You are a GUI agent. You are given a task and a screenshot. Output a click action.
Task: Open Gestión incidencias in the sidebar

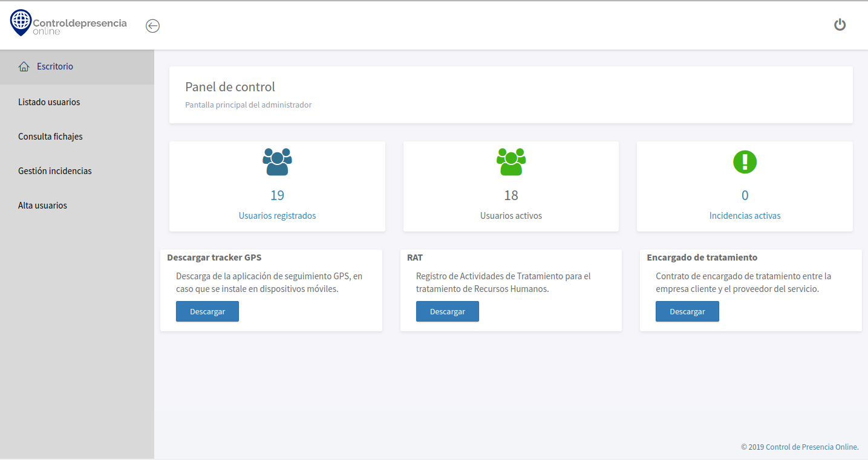tap(55, 170)
